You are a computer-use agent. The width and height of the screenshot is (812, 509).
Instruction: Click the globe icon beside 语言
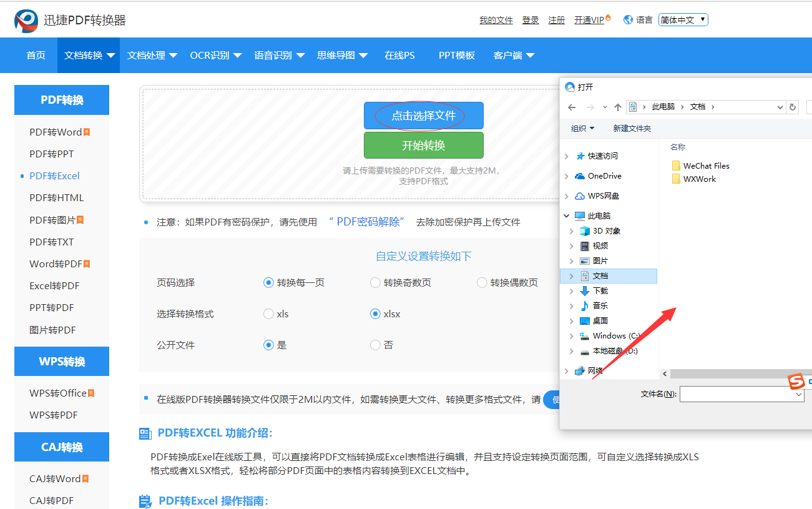[x=628, y=20]
